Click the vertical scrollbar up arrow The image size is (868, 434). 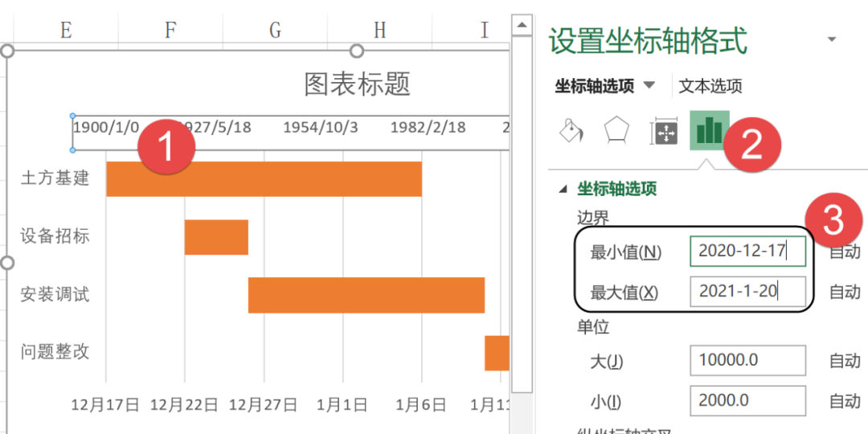[x=522, y=25]
